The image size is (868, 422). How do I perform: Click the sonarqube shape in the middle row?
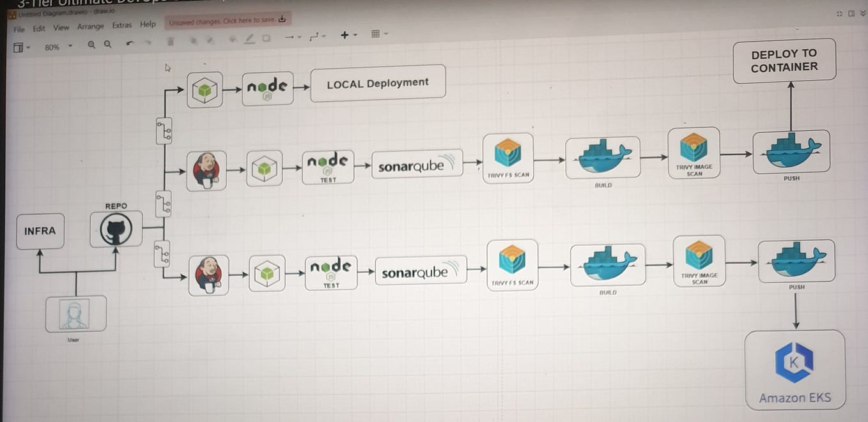coord(417,164)
